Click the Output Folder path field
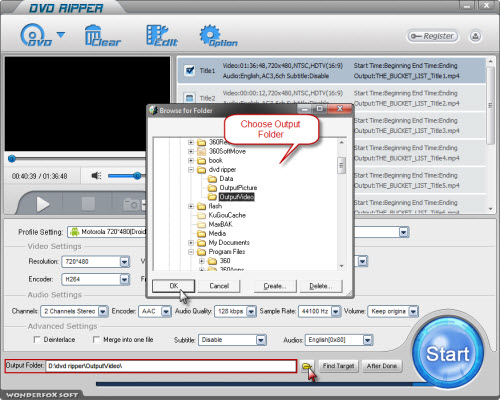 pyautogui.click(x=170, y=366)
